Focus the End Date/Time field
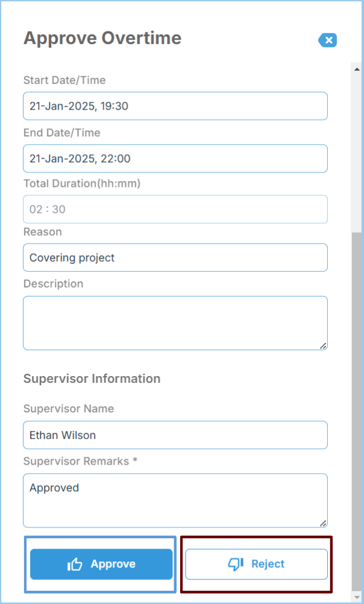This screenshot has height=604, width=364. [175, 159]
